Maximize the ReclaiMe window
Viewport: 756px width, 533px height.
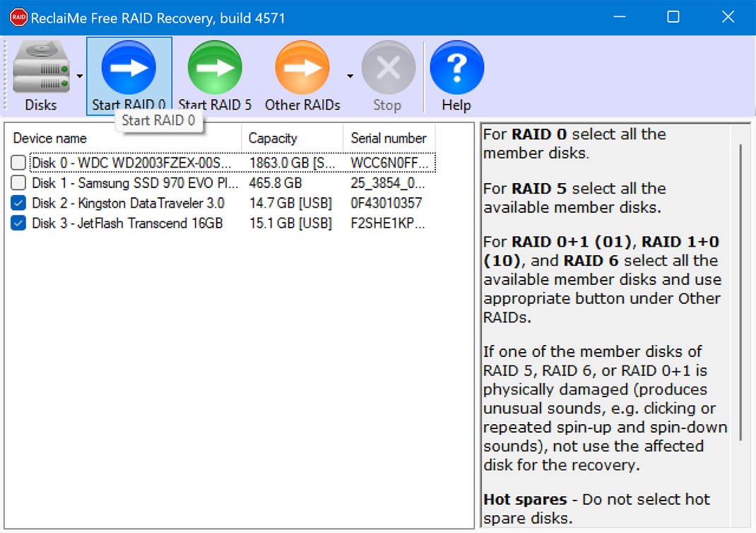point(673,18)
